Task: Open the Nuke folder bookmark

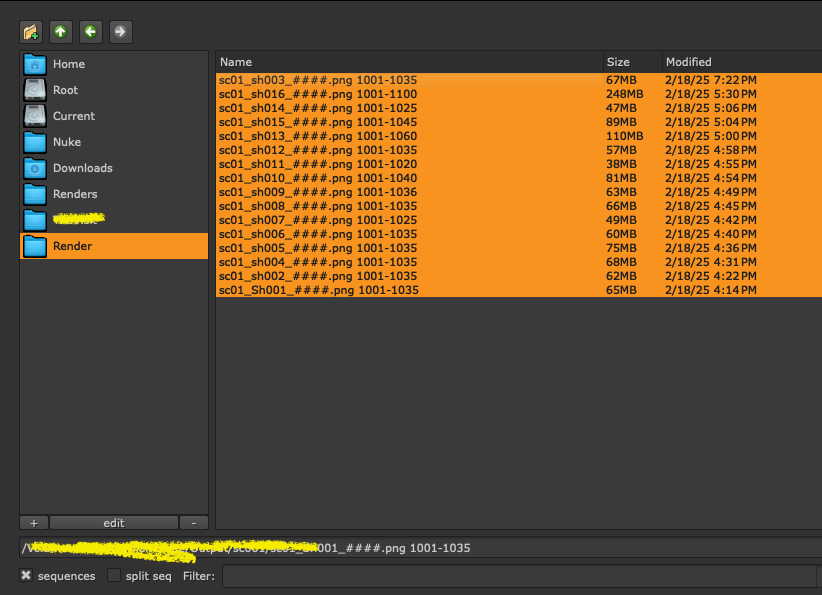Action: [x=68, y=141]
